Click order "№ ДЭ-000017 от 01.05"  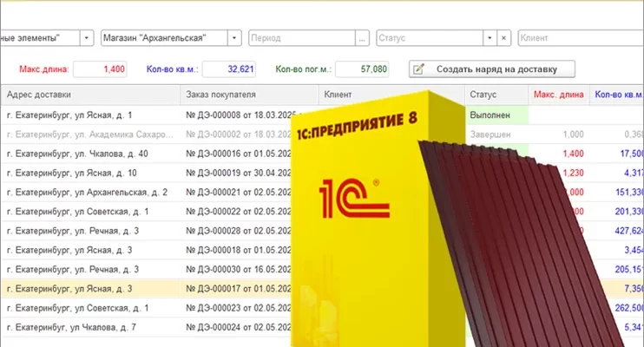coord(238,289)
